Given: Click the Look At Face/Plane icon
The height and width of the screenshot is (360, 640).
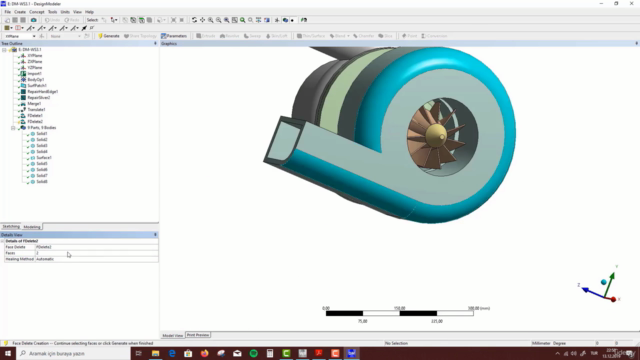Looking at the screenshot, I should click(267, 20).
